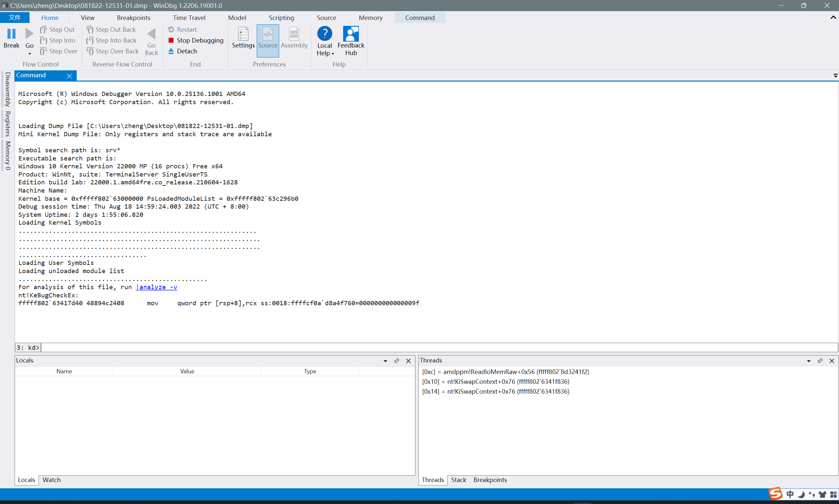Screen dimensions: 839x504
Task: Click the Restart icon
Action: pos(171,29)
